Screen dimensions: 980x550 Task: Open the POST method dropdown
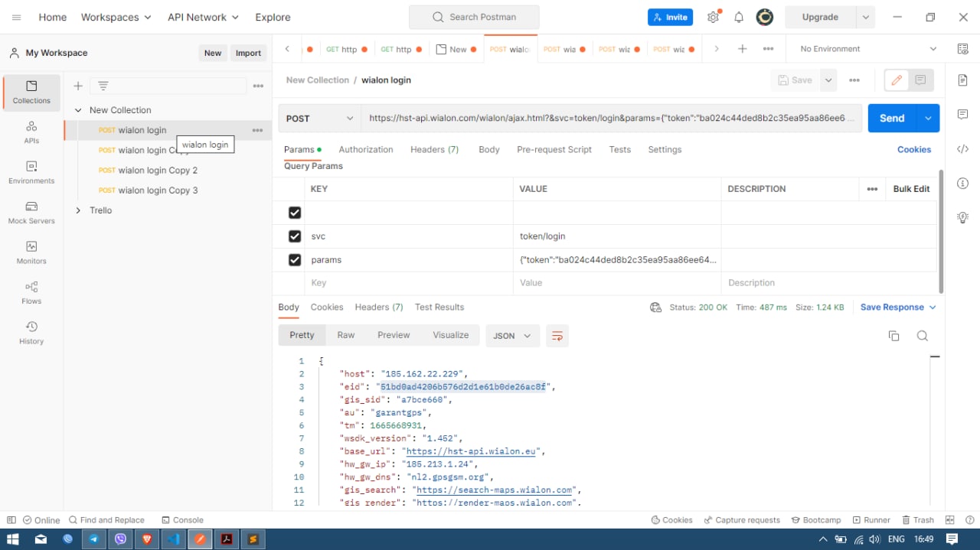319,119
